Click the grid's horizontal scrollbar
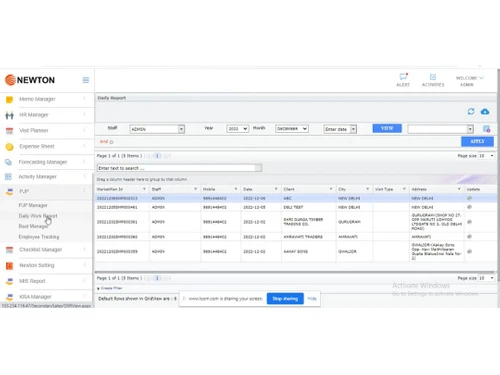The image size is (500, 375). click(293, 272)
